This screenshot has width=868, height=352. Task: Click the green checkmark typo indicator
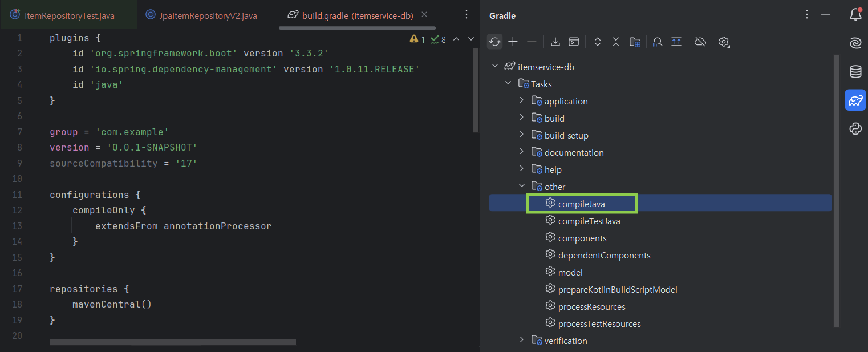(x=438, y=39)
